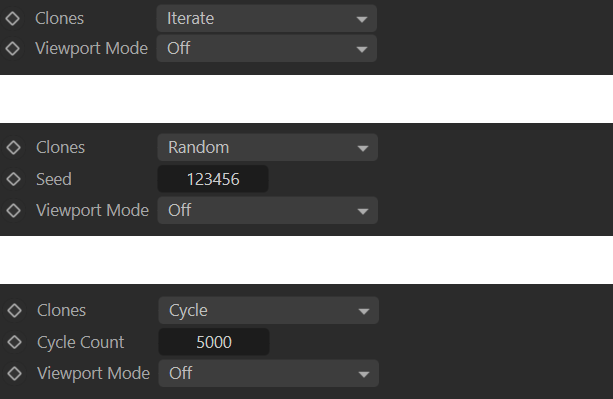
Task: Select the Clones label beside Iterate dropdown
Action: click(x=59, y=18)
